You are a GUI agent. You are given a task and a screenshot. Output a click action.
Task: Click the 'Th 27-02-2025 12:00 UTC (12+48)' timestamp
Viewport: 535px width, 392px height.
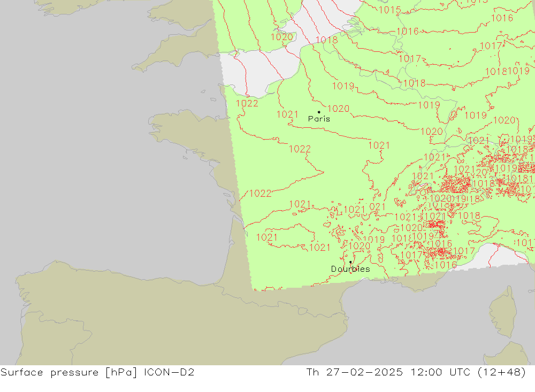(416, 372)
